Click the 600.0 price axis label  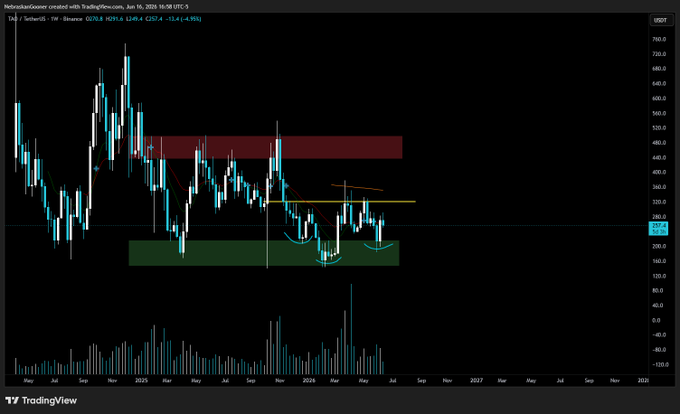tap(659, 98)
